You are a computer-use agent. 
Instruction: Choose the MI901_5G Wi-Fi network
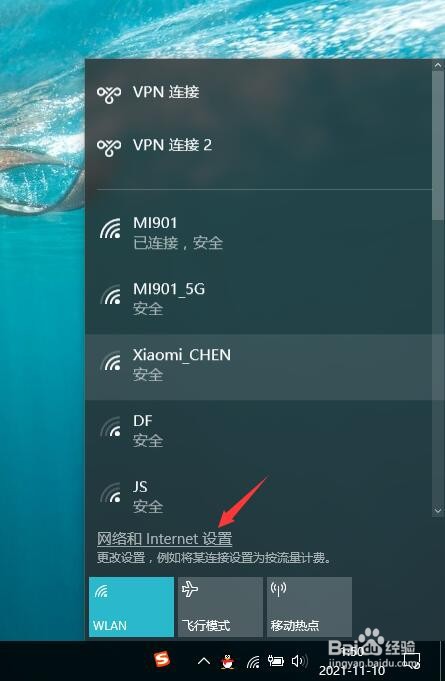259,301
